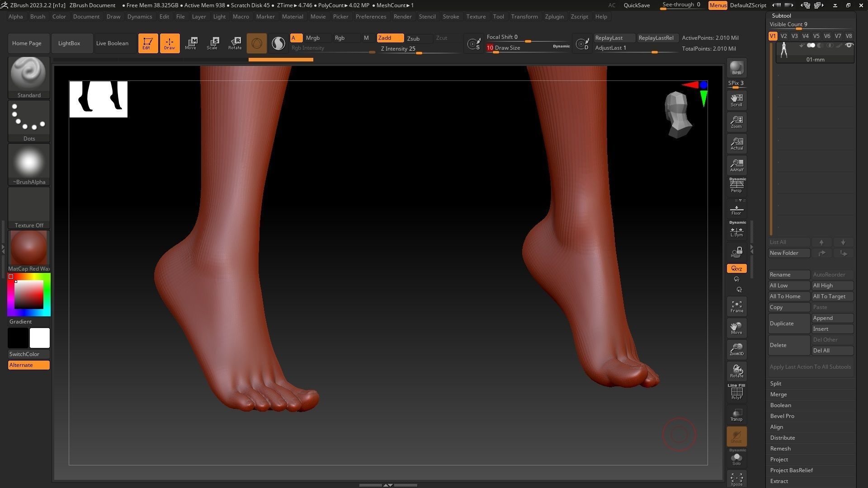Adjust the Draw Size slider
The height and width of the screenshot is (488, 868).
pyautogui.click(x=528, y=48)
